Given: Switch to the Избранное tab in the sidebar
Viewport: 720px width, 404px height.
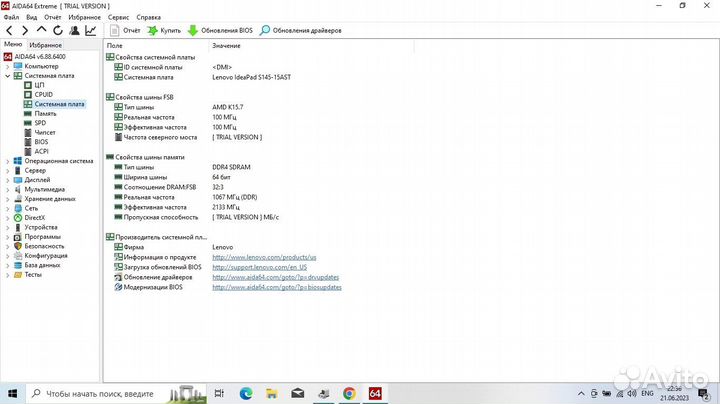Looking at the screenshot, I should tap(45, 45).
